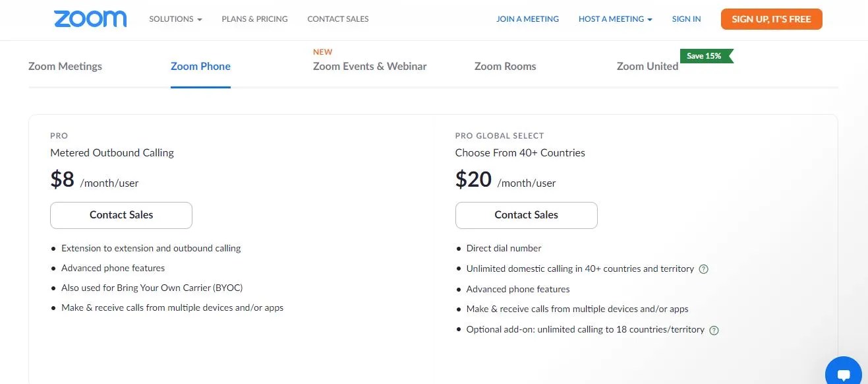868x384 pixels.
Task: Click the Save 15% badge on Zoom United
Action: click(705, 56)
